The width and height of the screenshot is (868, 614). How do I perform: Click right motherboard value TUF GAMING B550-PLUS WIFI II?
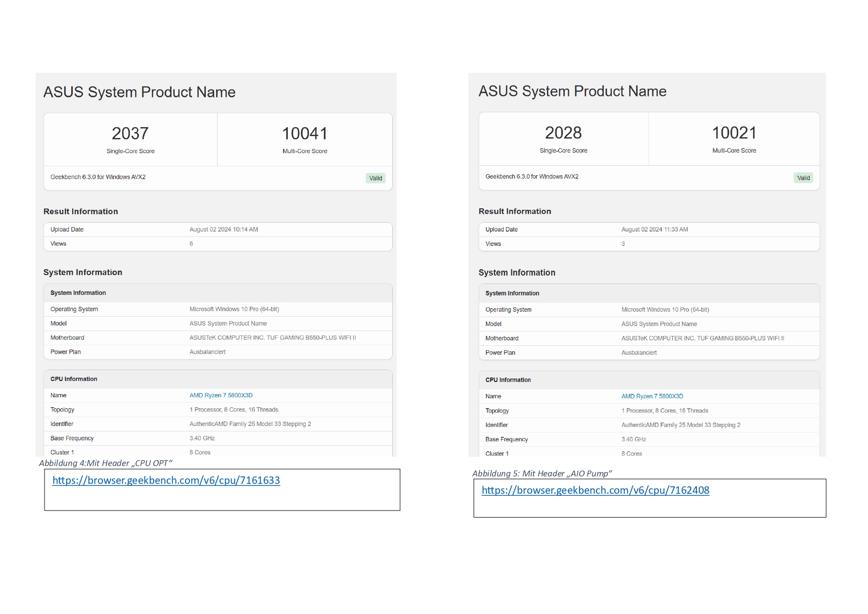click(703, 338)
